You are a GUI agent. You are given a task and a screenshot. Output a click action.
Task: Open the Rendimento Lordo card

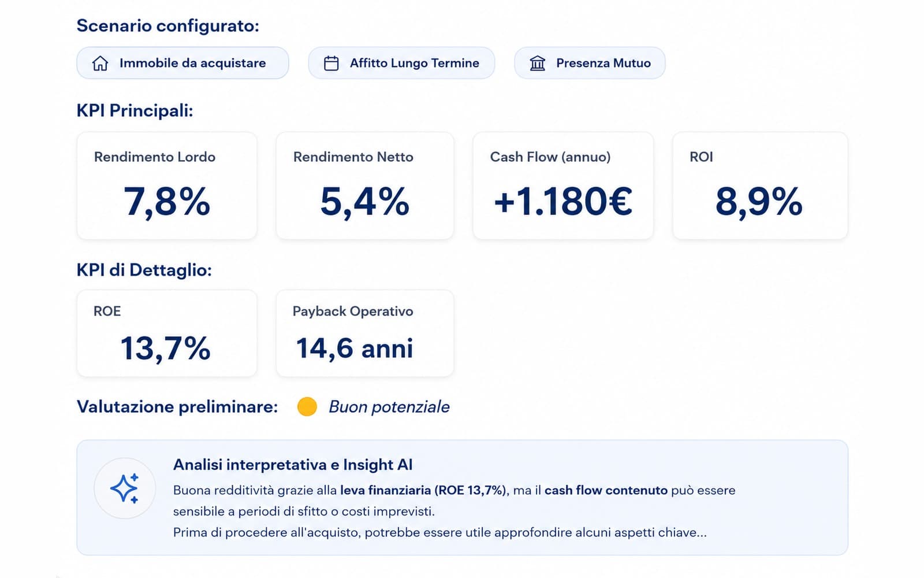167,186
